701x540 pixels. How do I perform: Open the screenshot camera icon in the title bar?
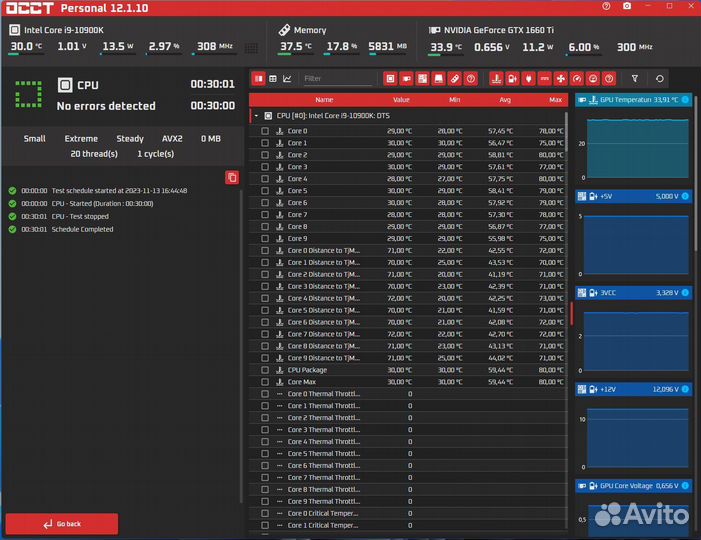click(627, 7)
